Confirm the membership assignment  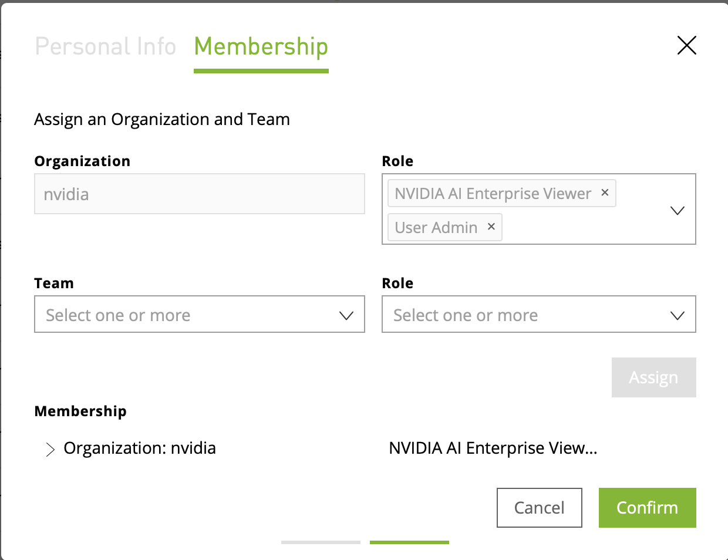pos(647,507)
